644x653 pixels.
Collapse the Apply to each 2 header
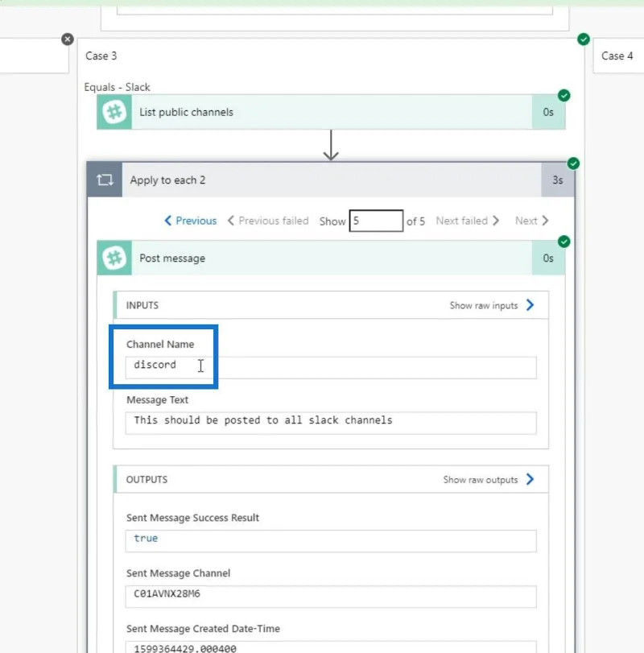click(331, 180)
